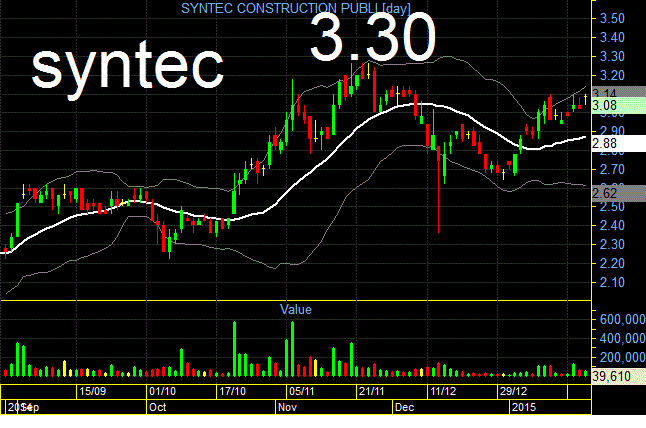Image resolution: width=646 pixels, height=428 pixels.
Task: Click the 2.30 price axis label
Action: click(x=612, y=244)
